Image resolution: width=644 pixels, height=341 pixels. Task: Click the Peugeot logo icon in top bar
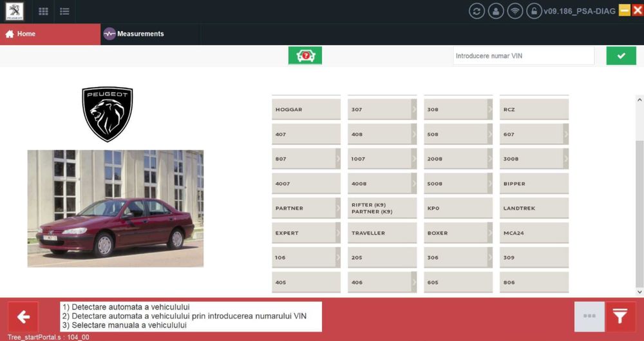[14, 12]
